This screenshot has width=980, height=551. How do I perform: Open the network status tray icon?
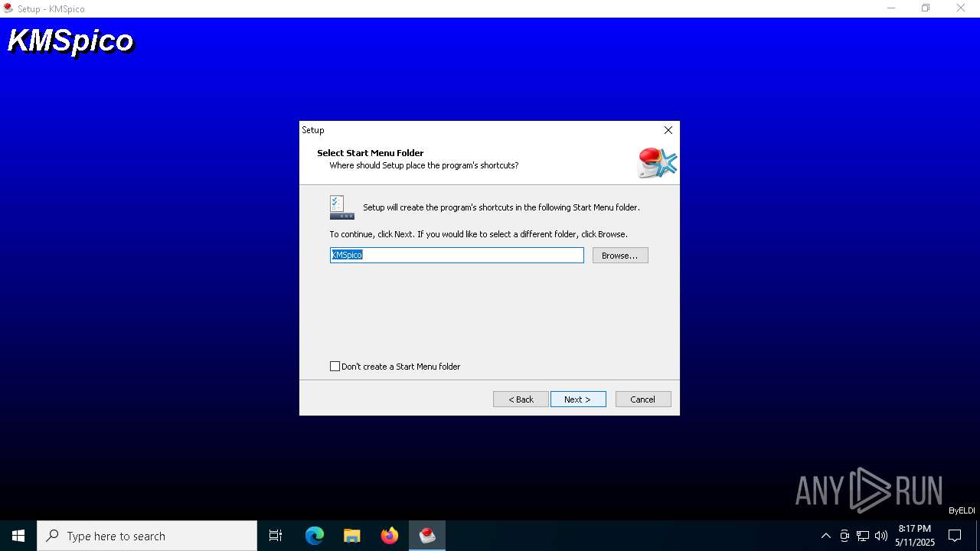(x=863, y=536)
